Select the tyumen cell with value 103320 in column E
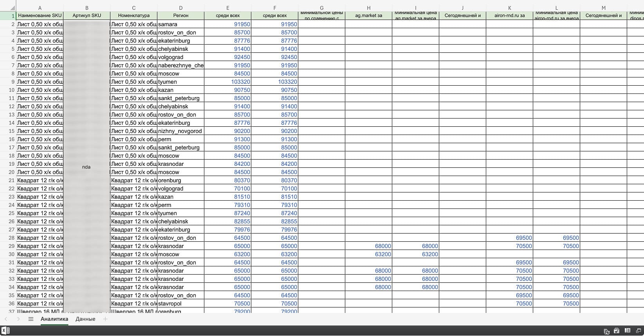This screenshot has width=644, height=336. pos(227,82)
